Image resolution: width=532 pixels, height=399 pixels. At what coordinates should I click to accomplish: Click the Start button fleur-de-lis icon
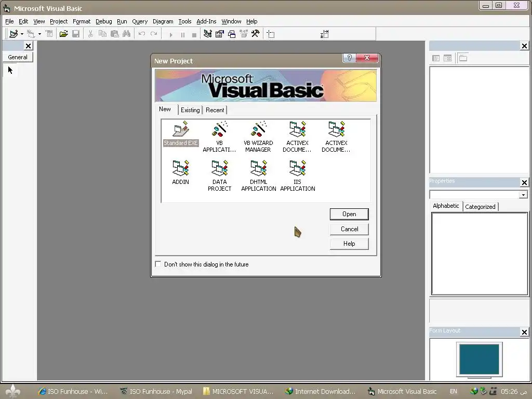pos(13,391)
